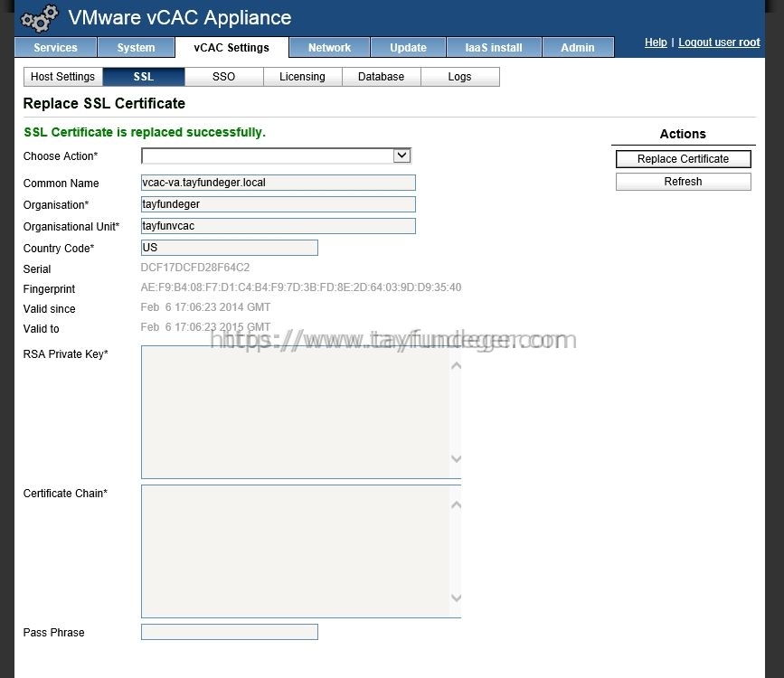Open the Help link
Viewport: 784px width, 678px height.
(656, 42)
